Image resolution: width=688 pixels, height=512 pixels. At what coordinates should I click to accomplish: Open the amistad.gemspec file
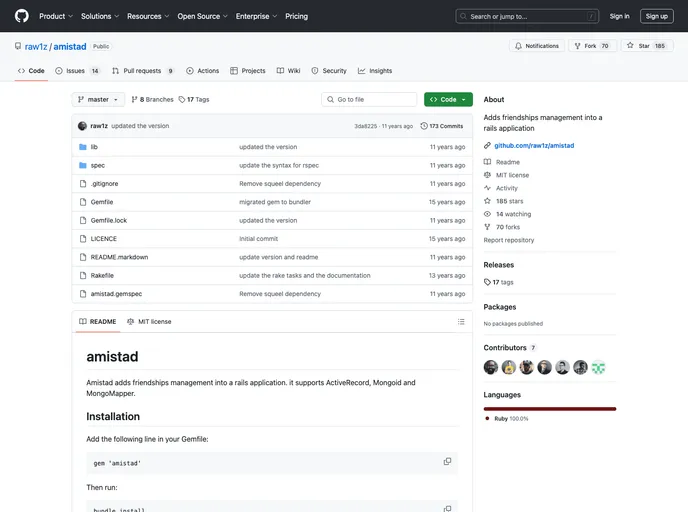point(116,294)
